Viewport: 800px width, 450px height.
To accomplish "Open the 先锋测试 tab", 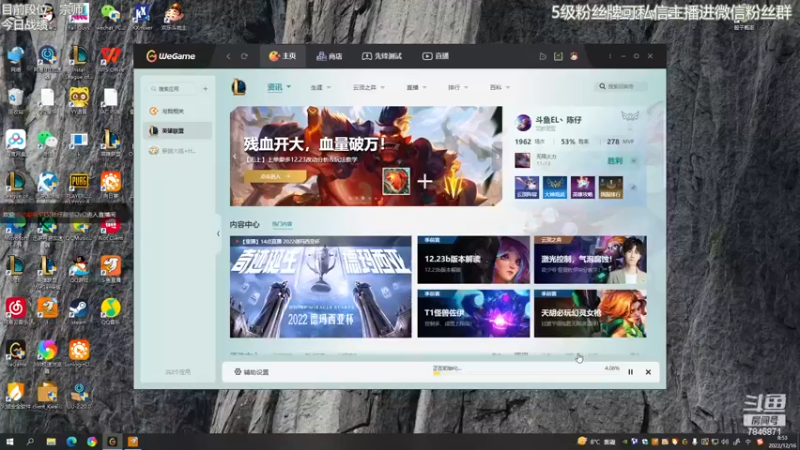I will pos(382,56).
